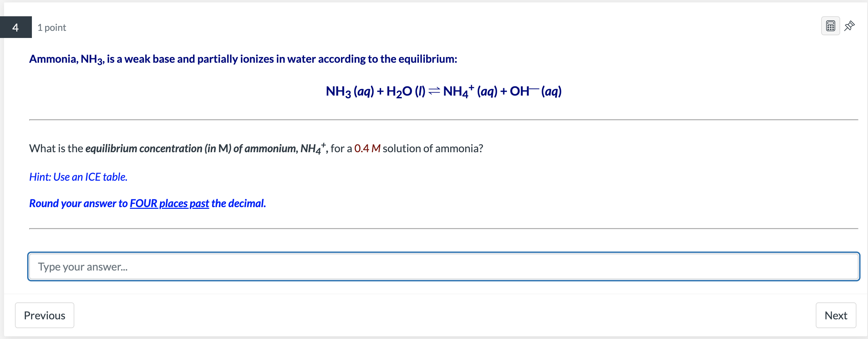The width and height of the screenshot is (868, 339).
Task: Click the 1 point label
Action: 52,27
